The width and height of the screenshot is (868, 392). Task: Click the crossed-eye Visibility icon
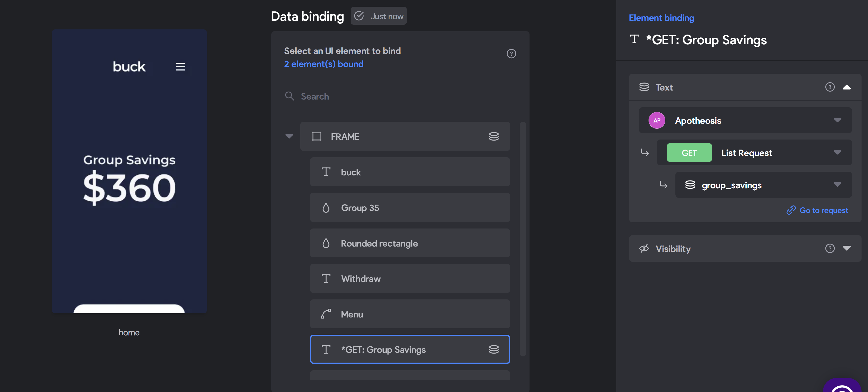(644, 248)
